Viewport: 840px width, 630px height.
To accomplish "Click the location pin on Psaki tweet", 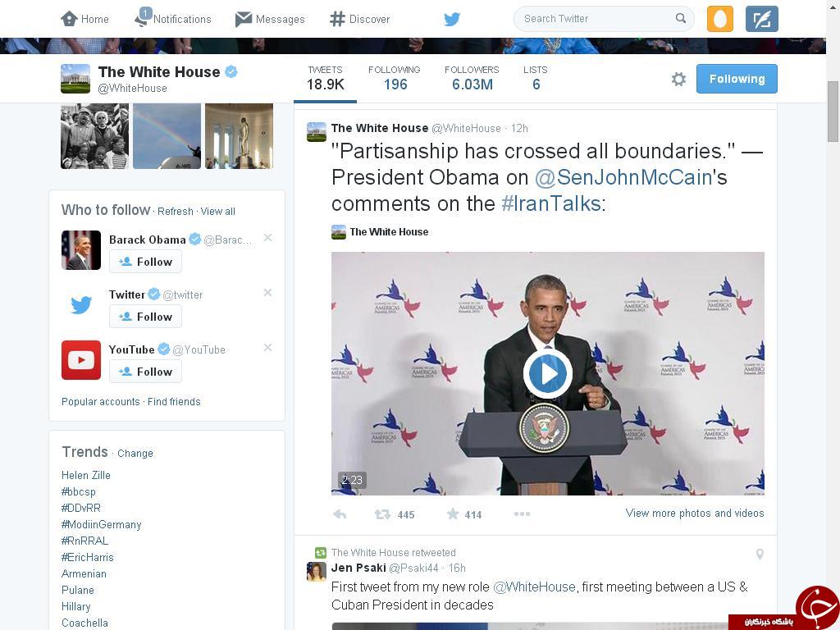I will 760,554.
